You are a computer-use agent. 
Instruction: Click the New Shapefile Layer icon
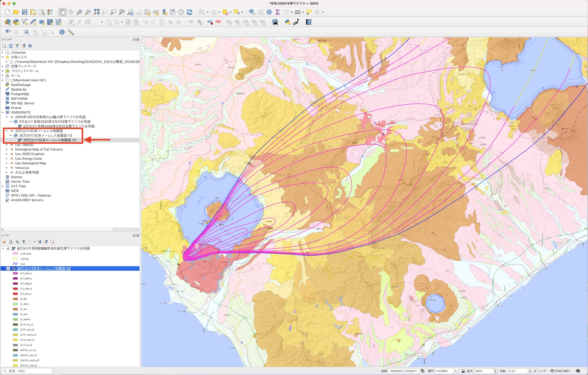tap(25, 22)
